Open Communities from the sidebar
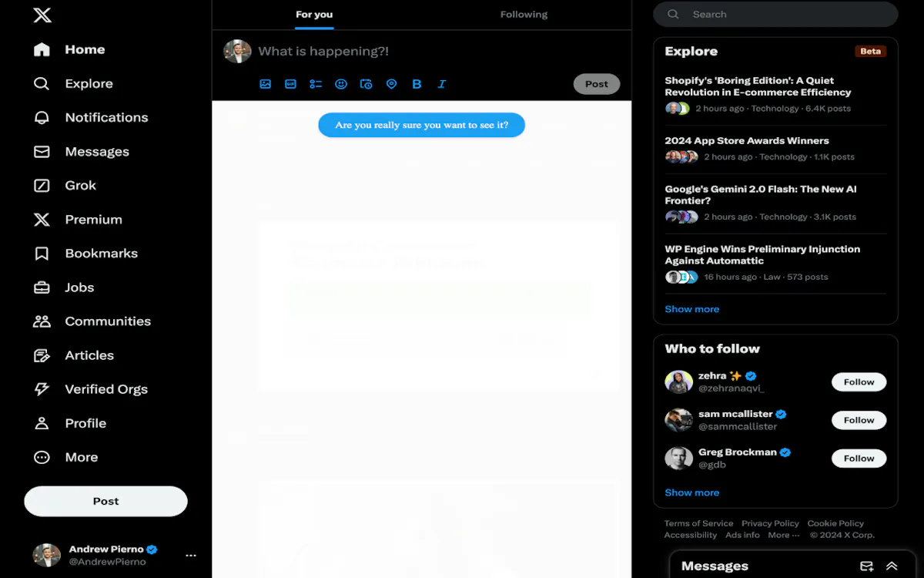Image resolution: width=924 pixels, height=578 pixels. [92, 321]
